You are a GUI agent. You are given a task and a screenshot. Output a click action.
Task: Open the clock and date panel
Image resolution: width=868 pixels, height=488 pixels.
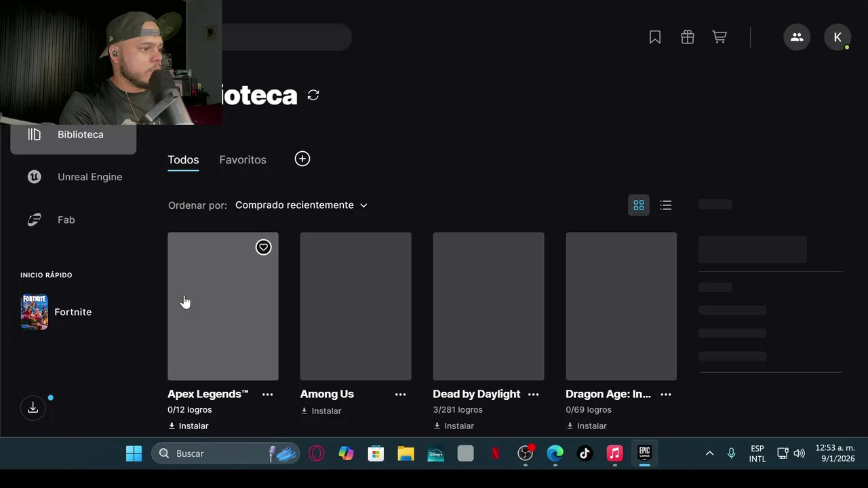pyautogui.click(x=835, y=453)
